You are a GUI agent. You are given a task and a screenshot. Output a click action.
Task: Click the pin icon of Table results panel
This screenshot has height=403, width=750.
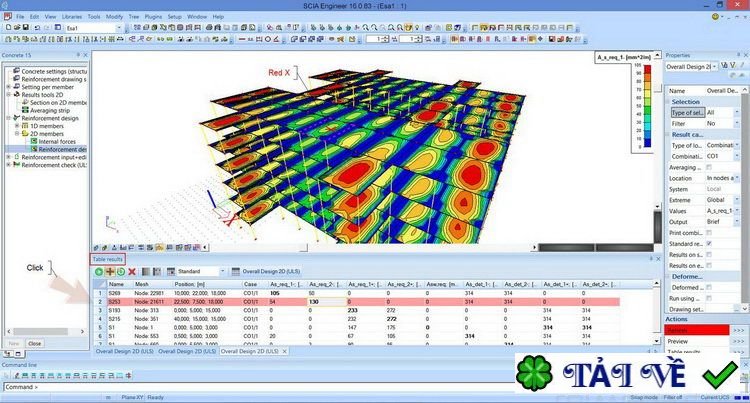point(651,259)
